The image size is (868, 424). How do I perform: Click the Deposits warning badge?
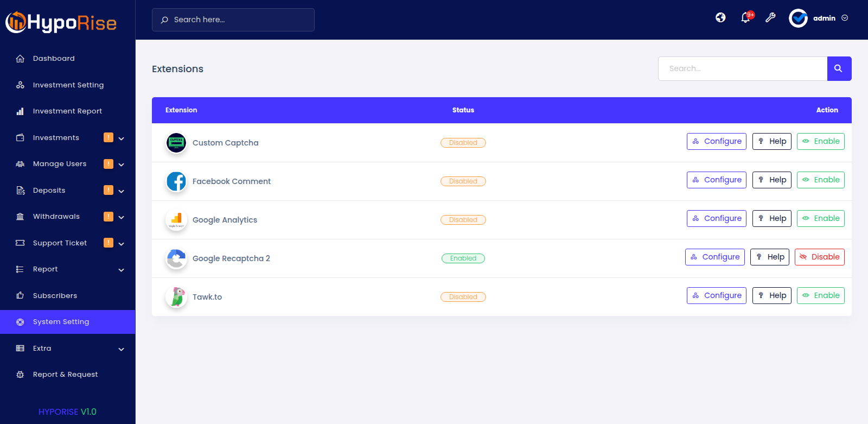point(108,190)
